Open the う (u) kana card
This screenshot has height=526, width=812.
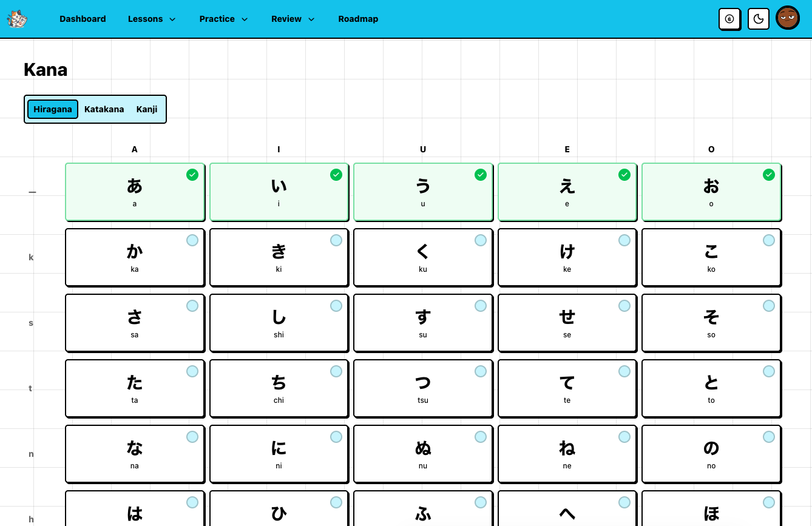tap(423, 192)
